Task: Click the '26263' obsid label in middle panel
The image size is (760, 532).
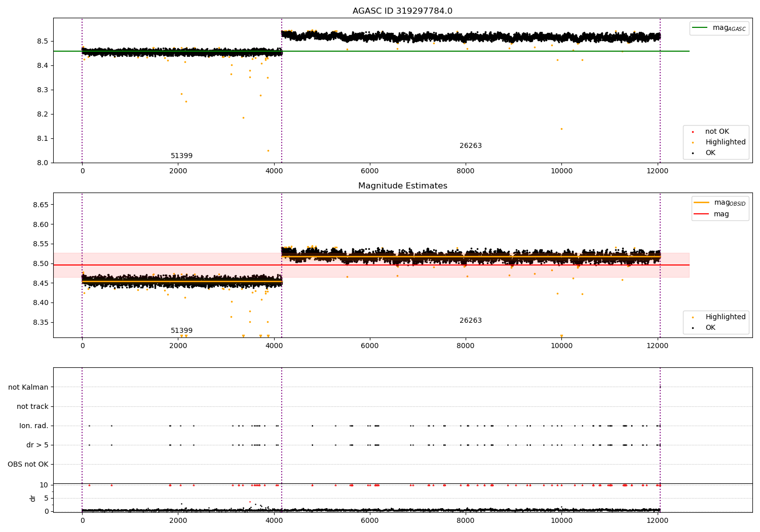Action: tap(471, 321)
